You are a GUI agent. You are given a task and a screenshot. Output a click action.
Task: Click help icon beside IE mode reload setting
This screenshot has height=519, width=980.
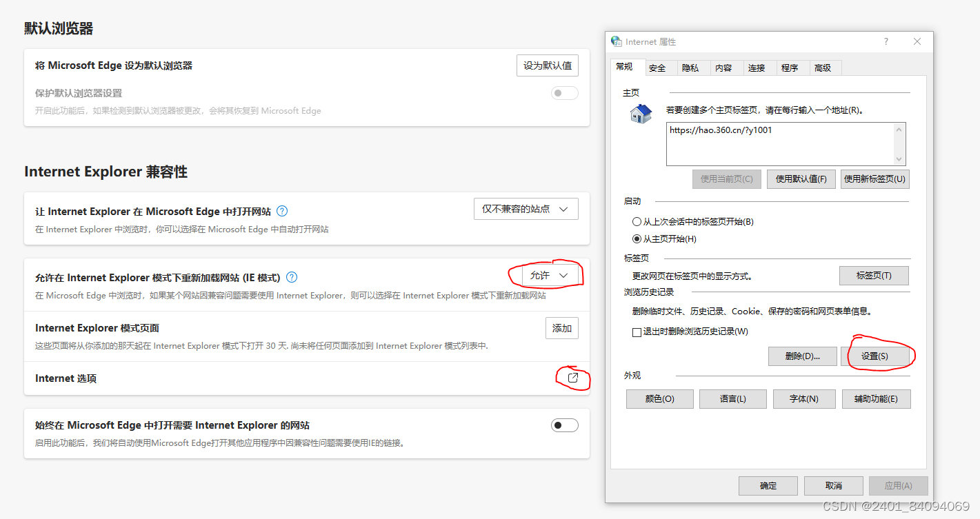[x=292, y=277]
